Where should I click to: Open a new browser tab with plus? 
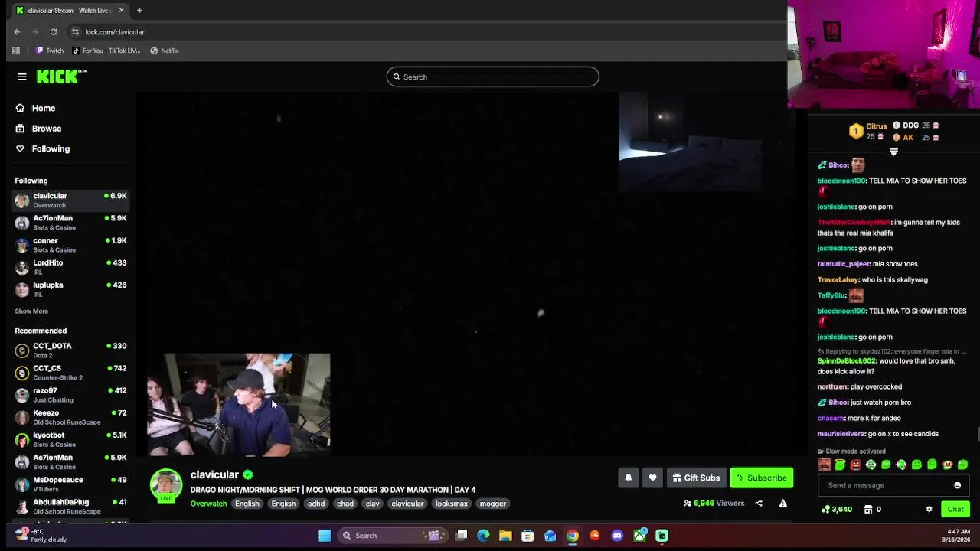point(139,11)
